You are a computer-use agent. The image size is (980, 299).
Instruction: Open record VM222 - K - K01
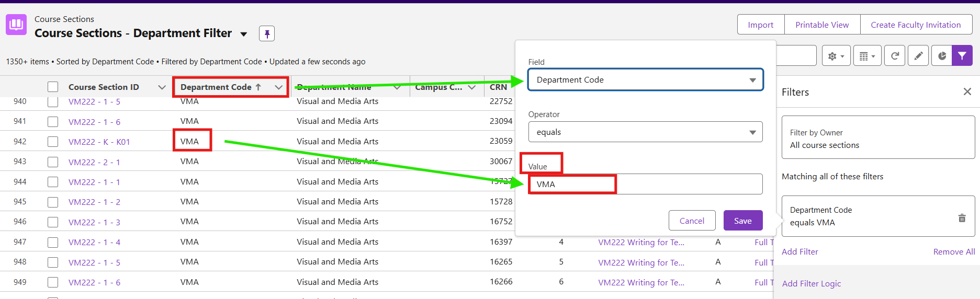[99, 142]
